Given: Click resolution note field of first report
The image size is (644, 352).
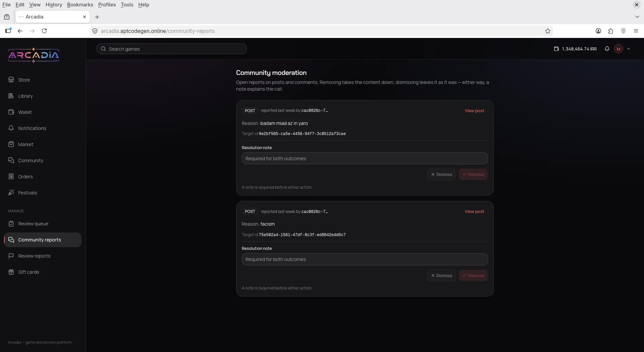Looking at the screenshot, I should [365, 158].
